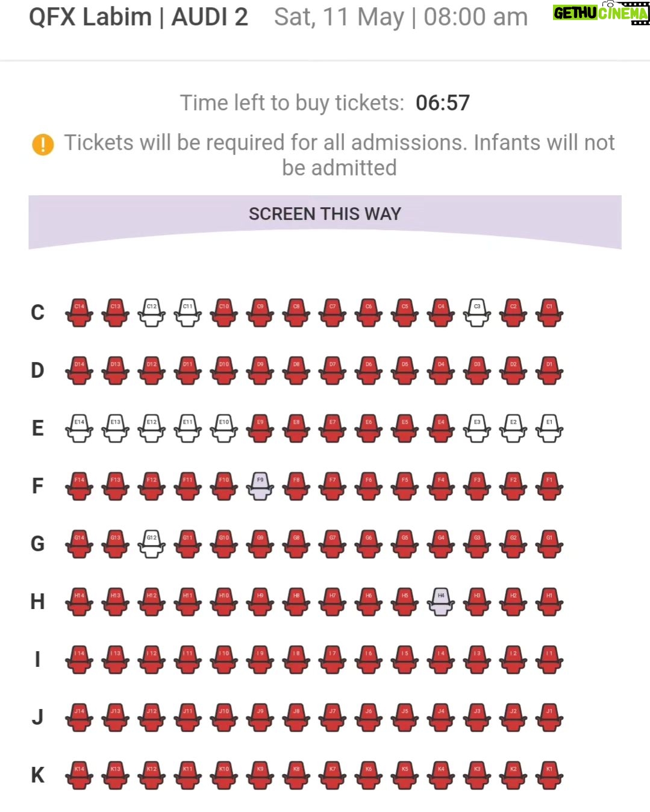
Task: Unselect the highlighted seat H4
Action: point(441,602)
